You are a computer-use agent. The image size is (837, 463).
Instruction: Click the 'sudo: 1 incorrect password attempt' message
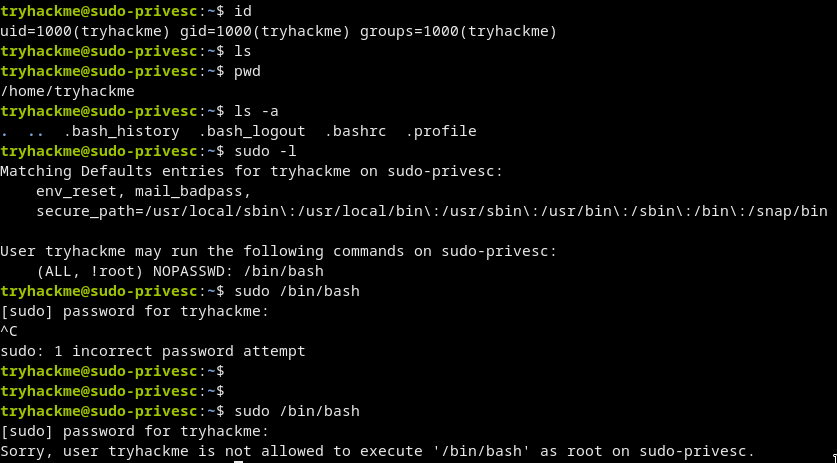point(153,351)
